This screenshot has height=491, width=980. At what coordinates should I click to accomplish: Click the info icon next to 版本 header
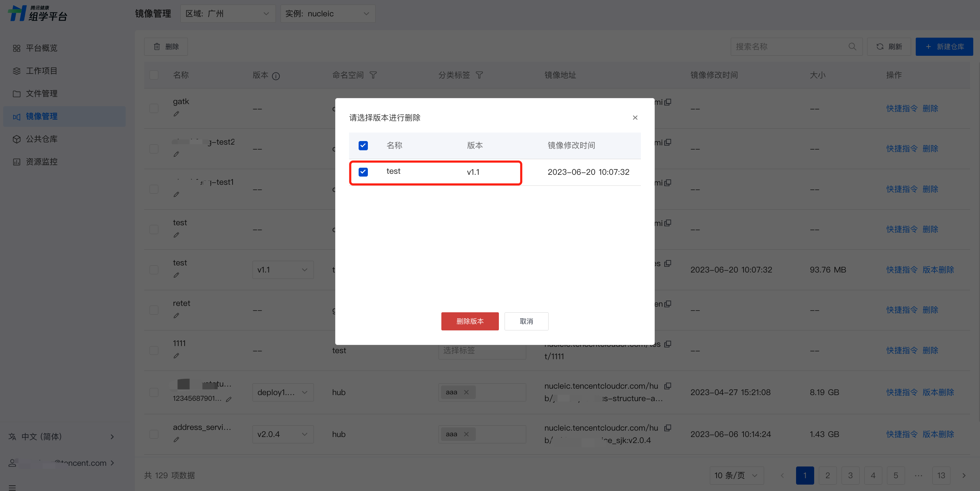click(276, 76)
